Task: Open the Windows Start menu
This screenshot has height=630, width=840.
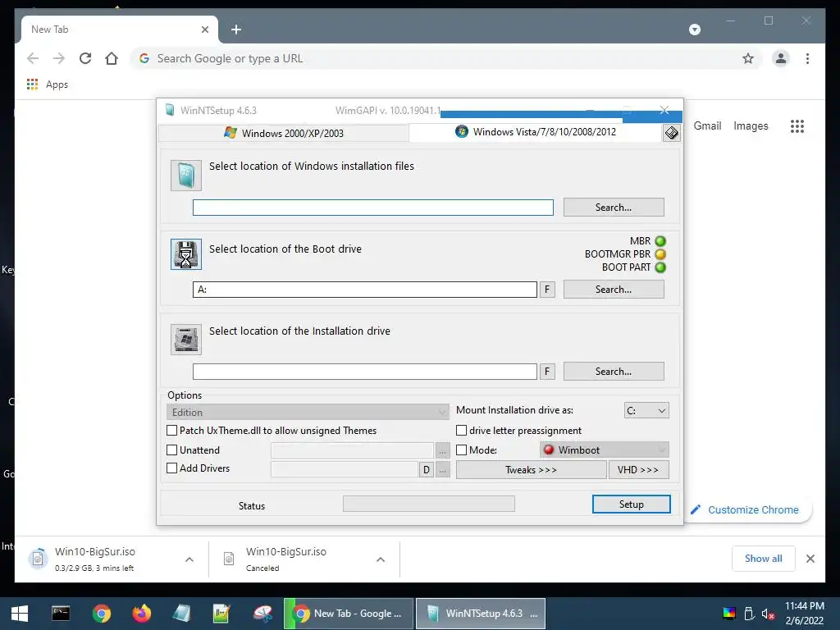Action: [20, 614]
